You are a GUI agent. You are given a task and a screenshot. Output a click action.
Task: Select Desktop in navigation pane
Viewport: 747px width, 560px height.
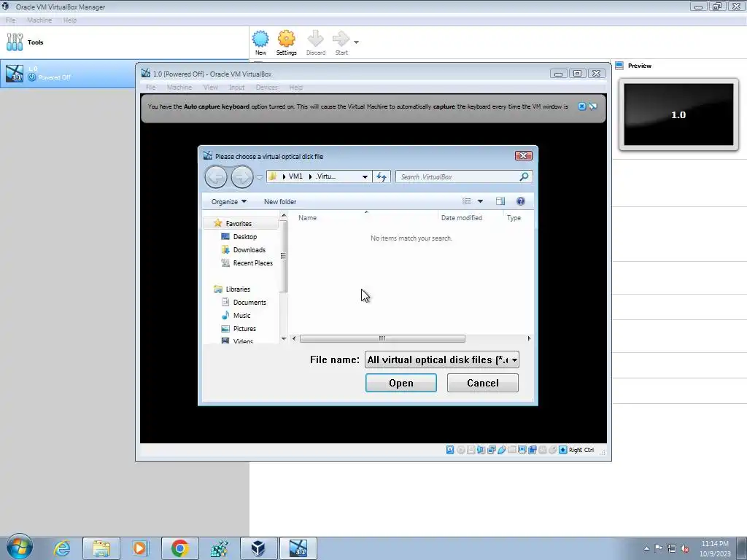pos(245,237)
